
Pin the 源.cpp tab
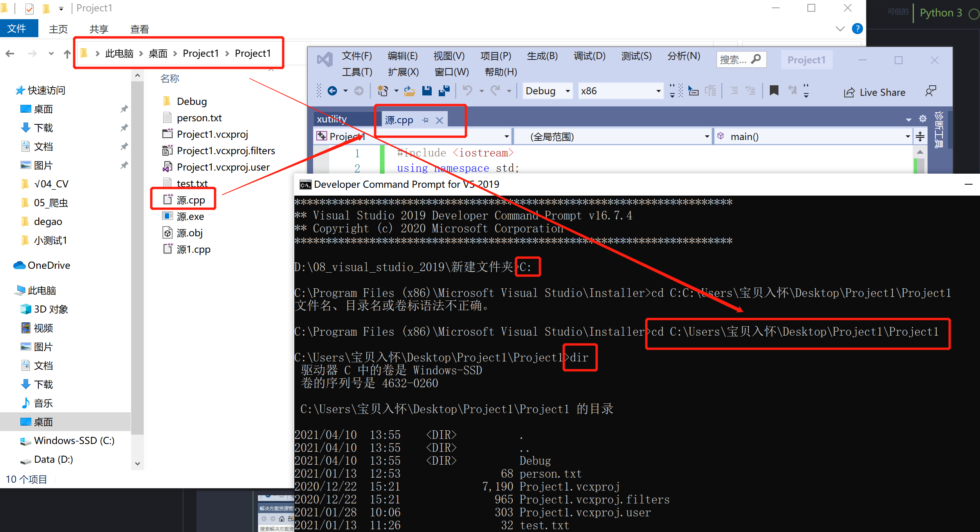tap(425, 120)
